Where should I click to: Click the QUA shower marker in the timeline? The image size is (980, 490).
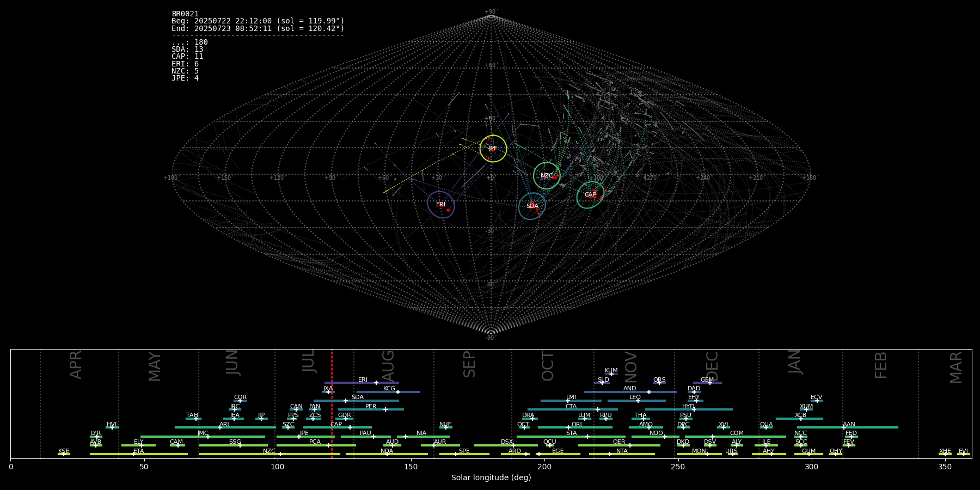tap(766, 427)
